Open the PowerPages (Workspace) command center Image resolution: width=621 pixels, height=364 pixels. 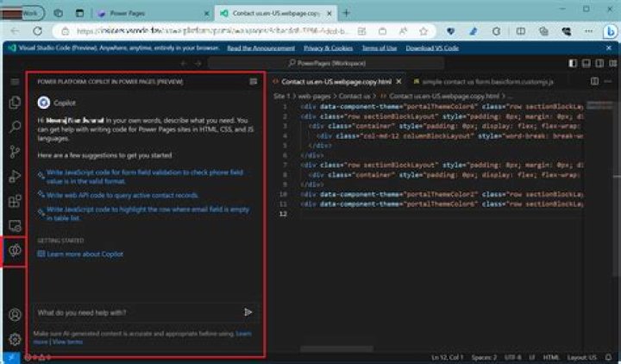point(326,63)
